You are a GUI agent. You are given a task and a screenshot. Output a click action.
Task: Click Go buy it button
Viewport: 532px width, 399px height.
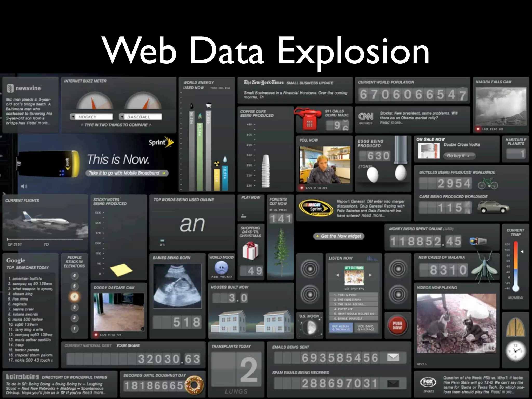[459, 156]
